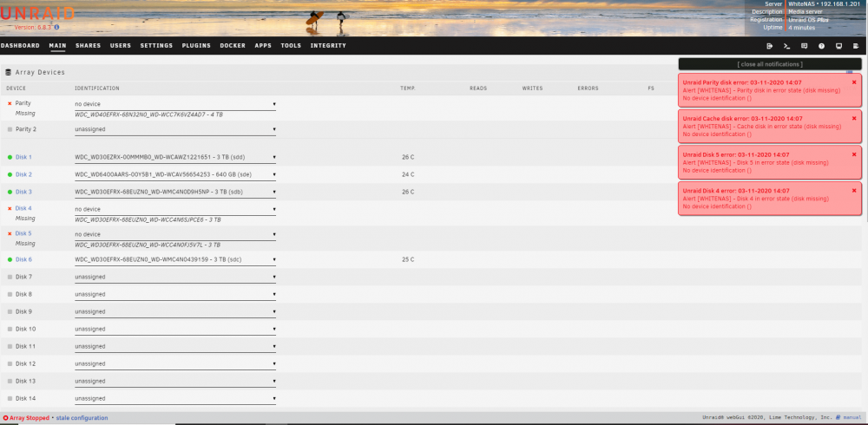Click the help question-mark icon
This screenshot has height=425, width=868.
[821, 46]
